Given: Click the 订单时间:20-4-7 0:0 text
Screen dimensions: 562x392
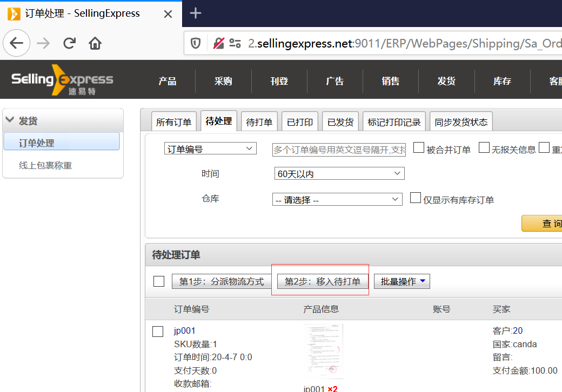Looking at the screenshot, I should click(x=213, y=357).
